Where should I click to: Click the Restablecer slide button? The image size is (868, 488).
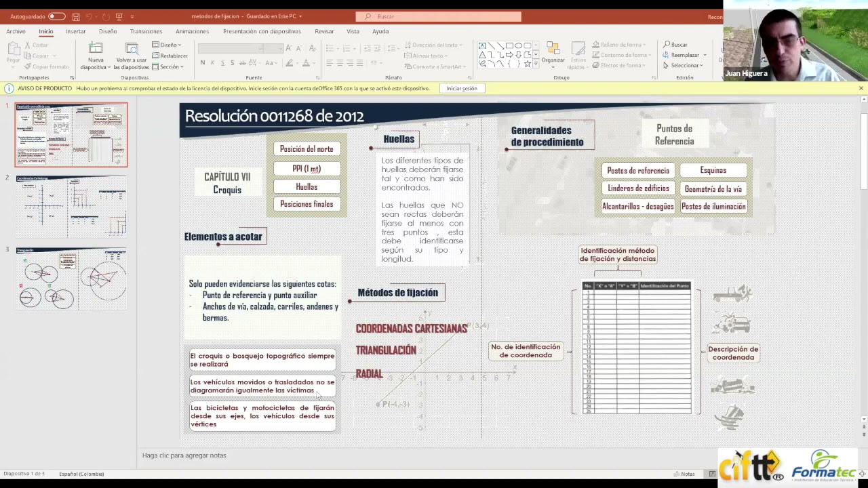tap(170, 56)
